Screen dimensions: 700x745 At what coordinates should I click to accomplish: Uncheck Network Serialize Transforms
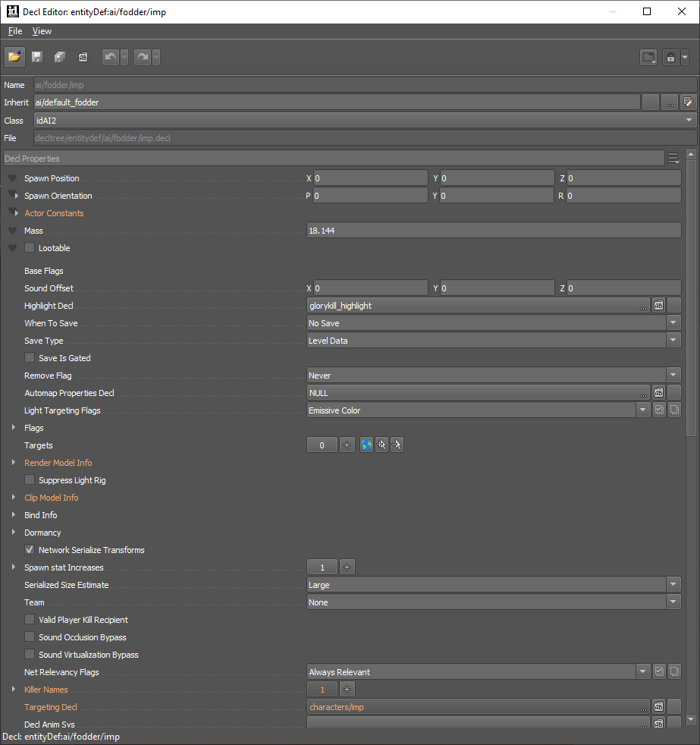30,550
